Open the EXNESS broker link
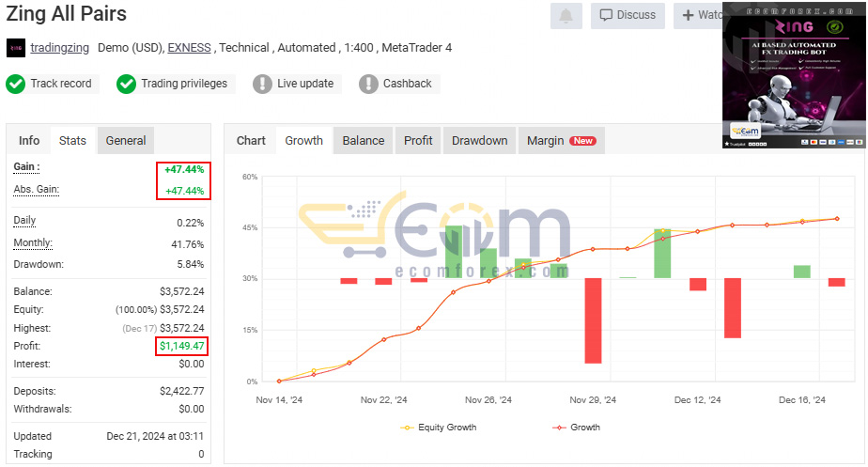868x467 pixels. click(x=190, y=48)
